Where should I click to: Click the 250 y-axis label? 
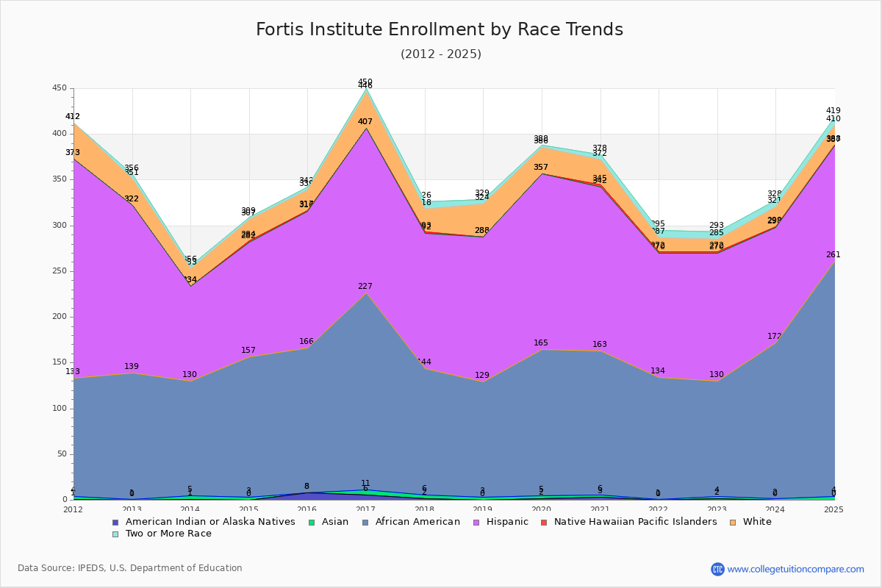tap(60, 271)
